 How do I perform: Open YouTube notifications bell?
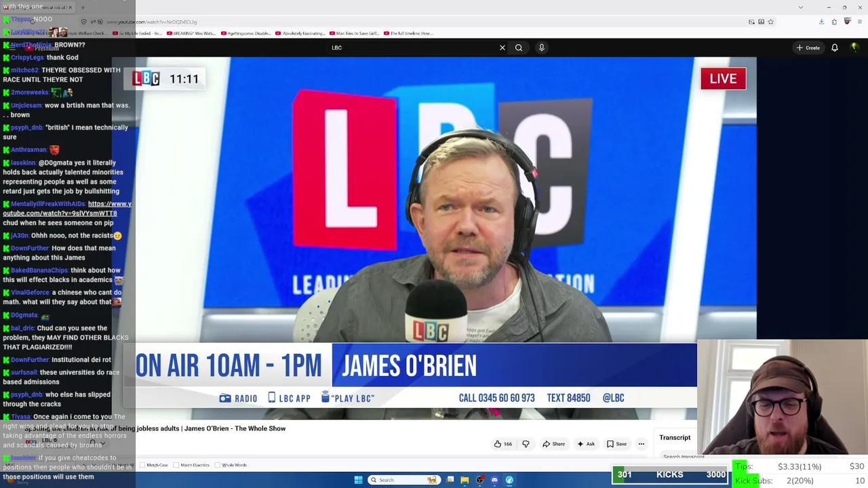(x=835, y=47)
